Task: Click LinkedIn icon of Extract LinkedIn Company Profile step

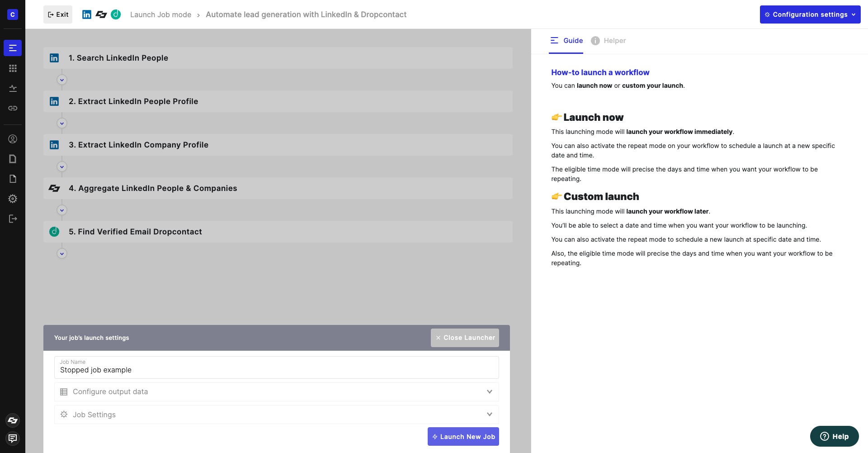Action: (x=54, y=145)
